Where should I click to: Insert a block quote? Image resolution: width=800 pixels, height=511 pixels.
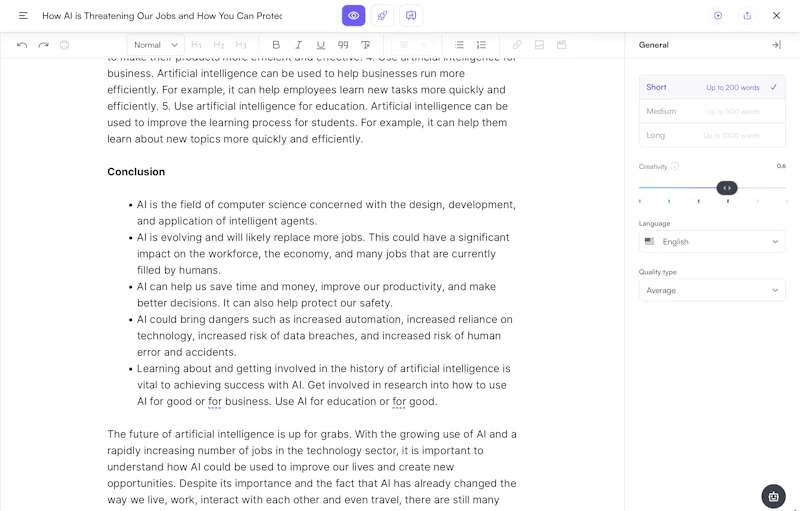(x=343, y=45)
